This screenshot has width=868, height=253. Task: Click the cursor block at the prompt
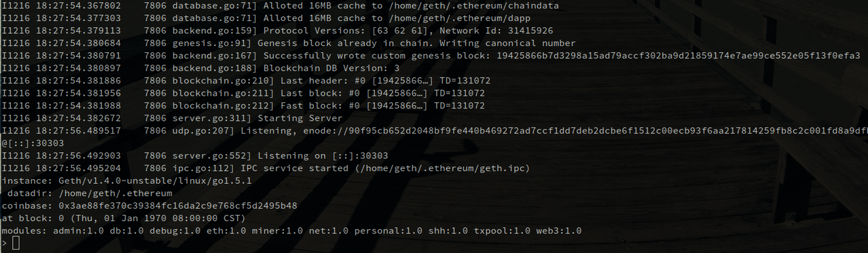point(16,244)
